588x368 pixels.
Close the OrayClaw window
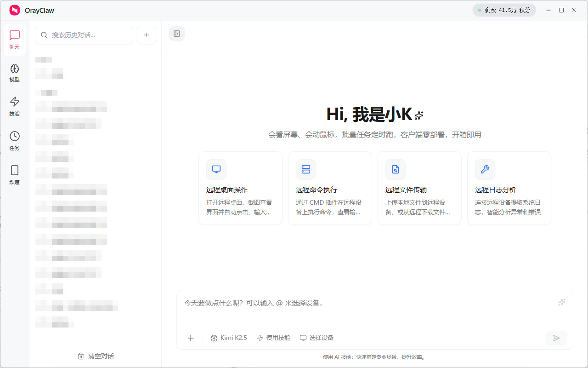coord(574,10)
